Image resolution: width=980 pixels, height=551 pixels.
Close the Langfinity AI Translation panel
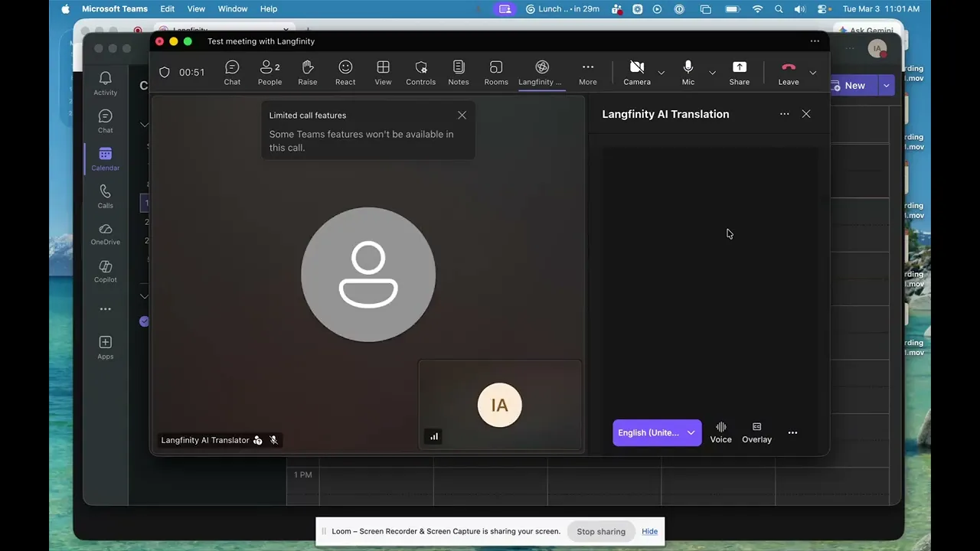pyautogui.click(x=806, y=114)
